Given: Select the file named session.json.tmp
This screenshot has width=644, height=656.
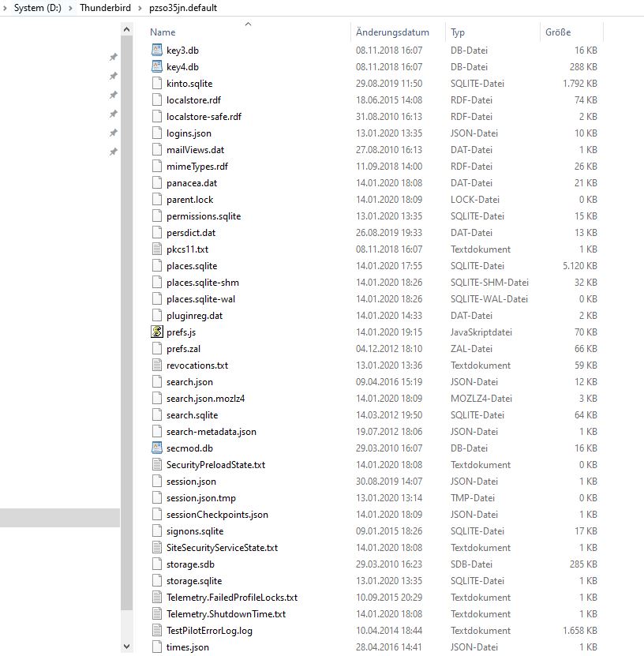Looking at the screenshot, I should (201, 498).
